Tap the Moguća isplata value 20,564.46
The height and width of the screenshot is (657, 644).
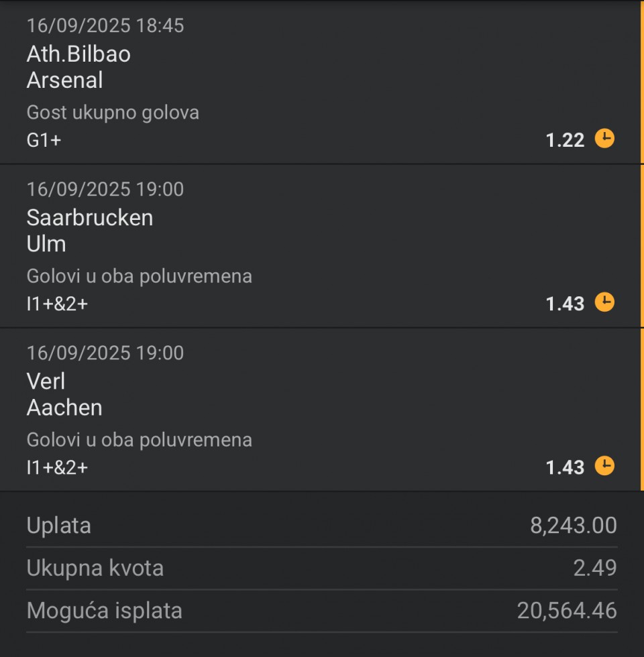coord(567,611)
